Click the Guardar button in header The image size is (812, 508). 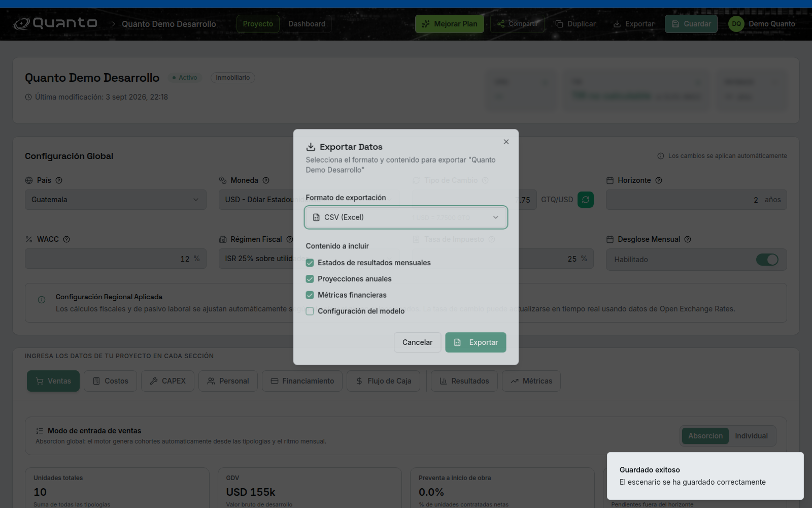click(x=691, y=24)
